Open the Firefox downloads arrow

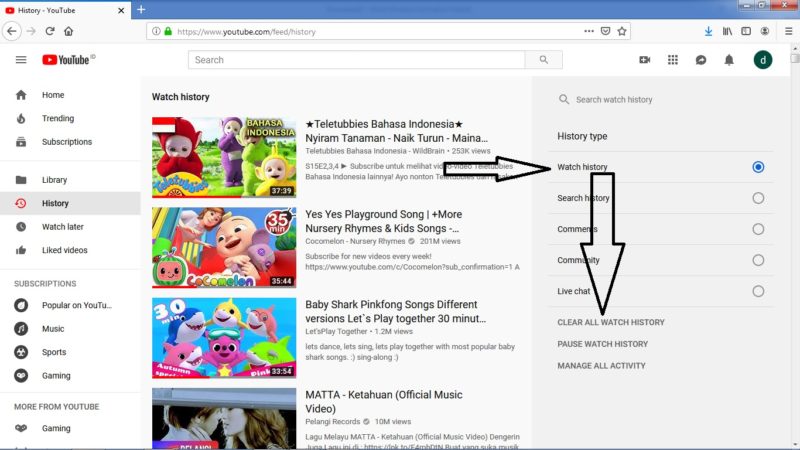click(708, 31)
